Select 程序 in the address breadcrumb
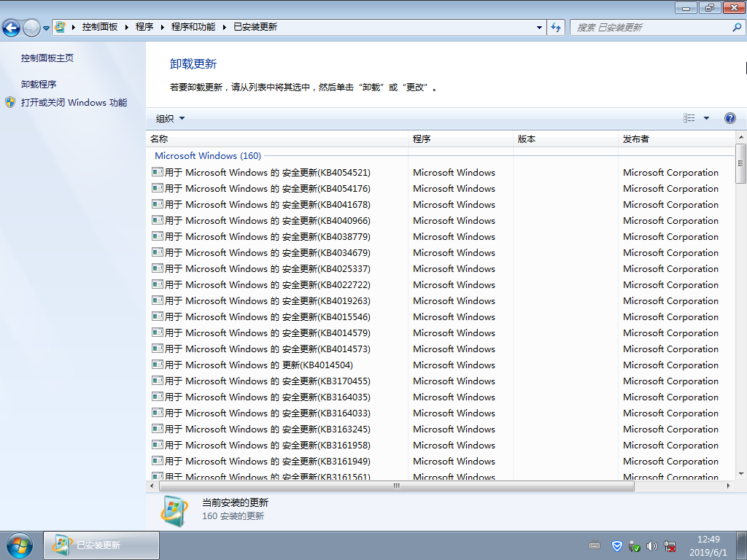The height and width of the screenshot is (560, 747). point(144,27)
